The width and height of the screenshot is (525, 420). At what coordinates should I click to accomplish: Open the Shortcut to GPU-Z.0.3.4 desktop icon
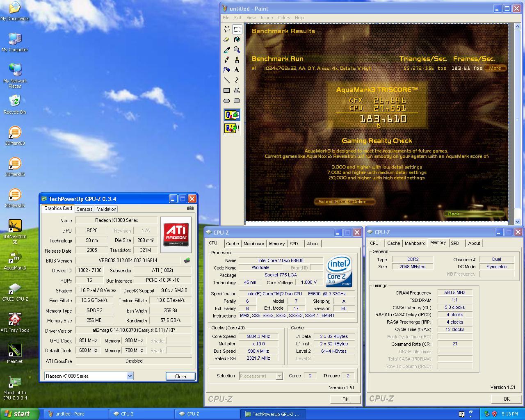pyautogui.click(x=15, y=388)
